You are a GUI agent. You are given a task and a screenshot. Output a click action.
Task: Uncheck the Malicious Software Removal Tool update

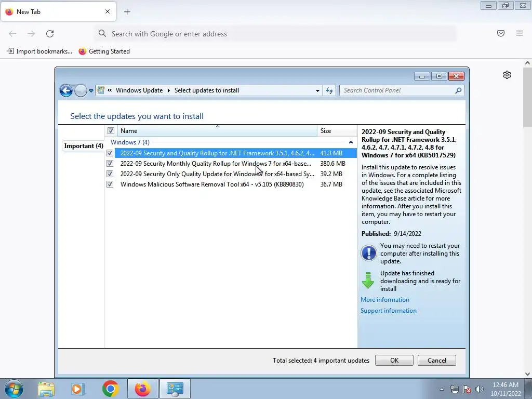110,184
